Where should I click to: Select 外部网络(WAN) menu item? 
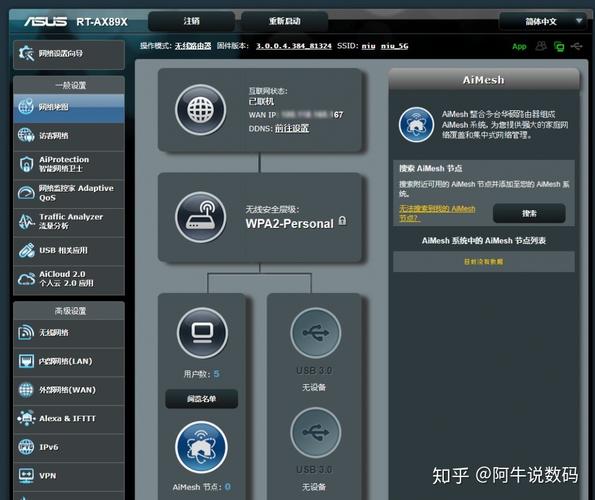pos(69,390)
